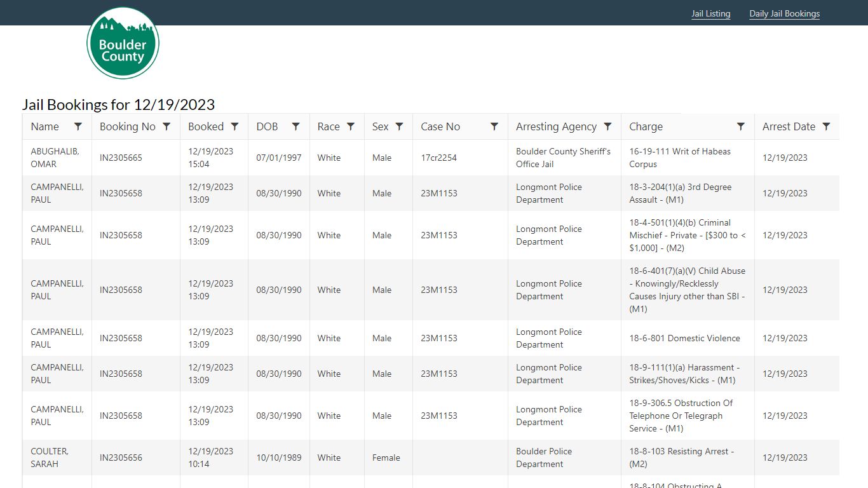Select Child Abuse charge cell
The image size is (868, 488).
[688, 290]
